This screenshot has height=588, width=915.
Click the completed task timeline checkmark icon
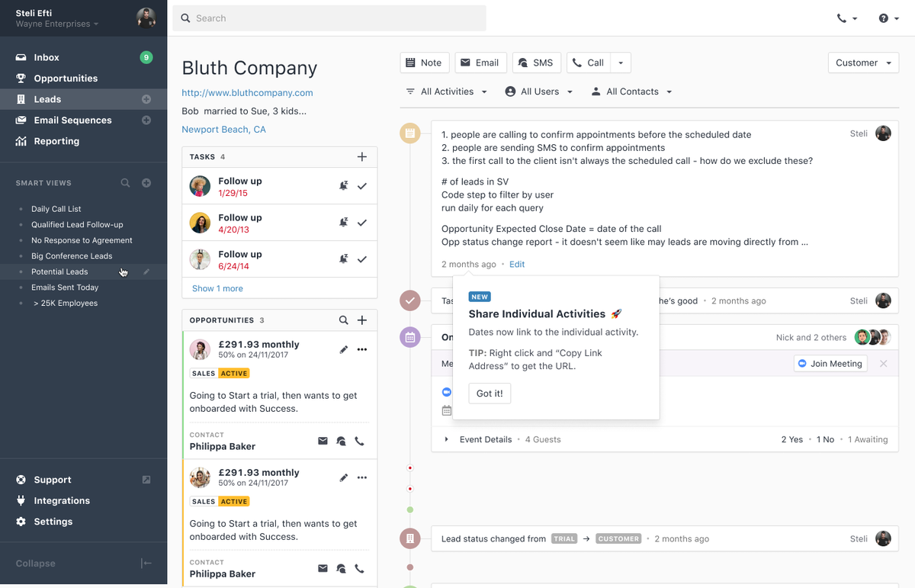point(410,300)
